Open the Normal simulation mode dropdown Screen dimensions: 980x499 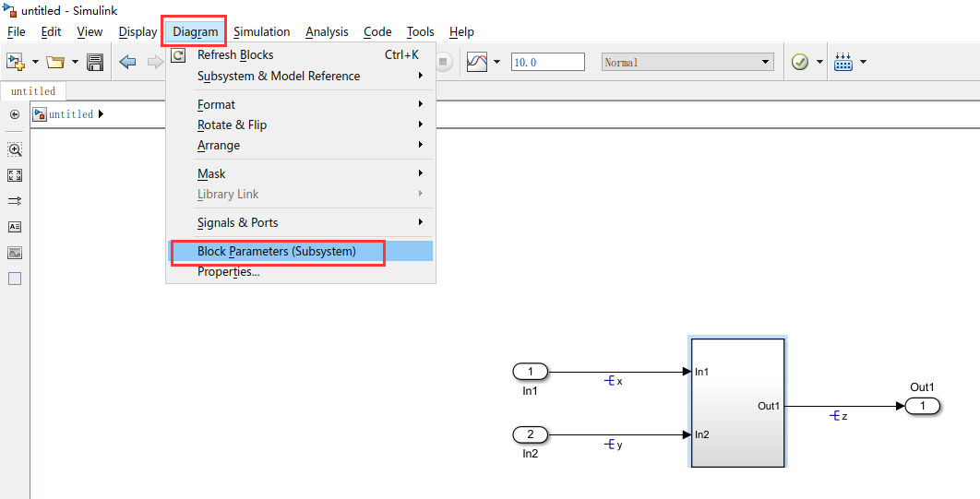(687, 62)
